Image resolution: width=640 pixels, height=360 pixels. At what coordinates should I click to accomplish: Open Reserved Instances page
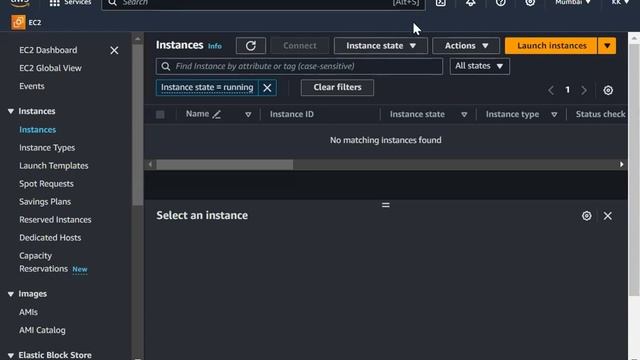click(55, 220)
